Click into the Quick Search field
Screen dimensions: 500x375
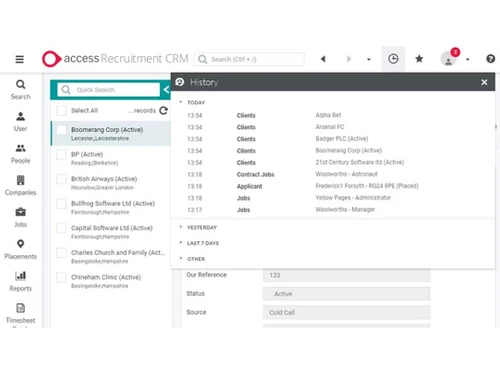109,90
